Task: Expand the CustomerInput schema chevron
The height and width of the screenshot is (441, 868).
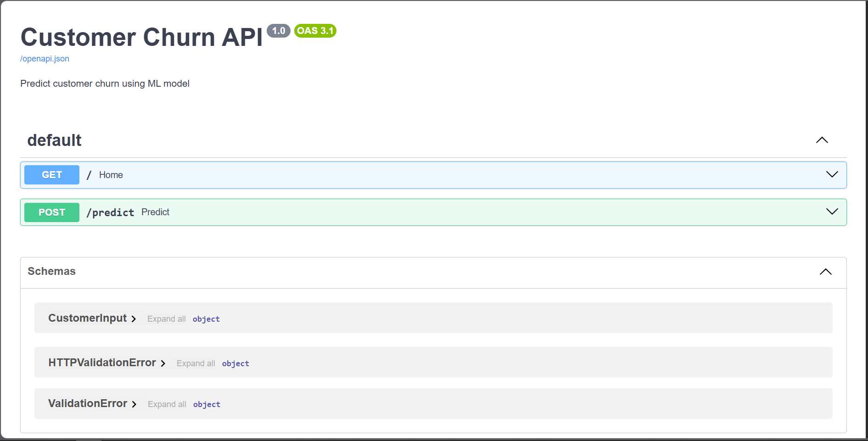Action: click(134, 319)
